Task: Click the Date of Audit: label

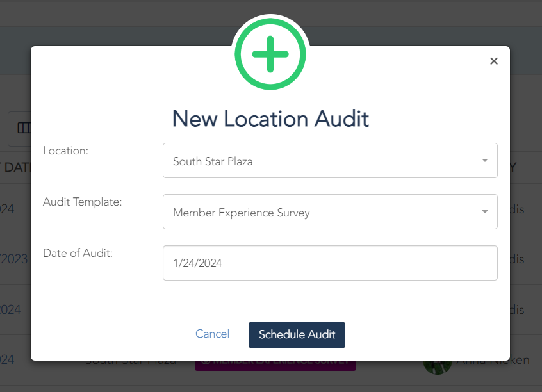Action: coord(78,253)
